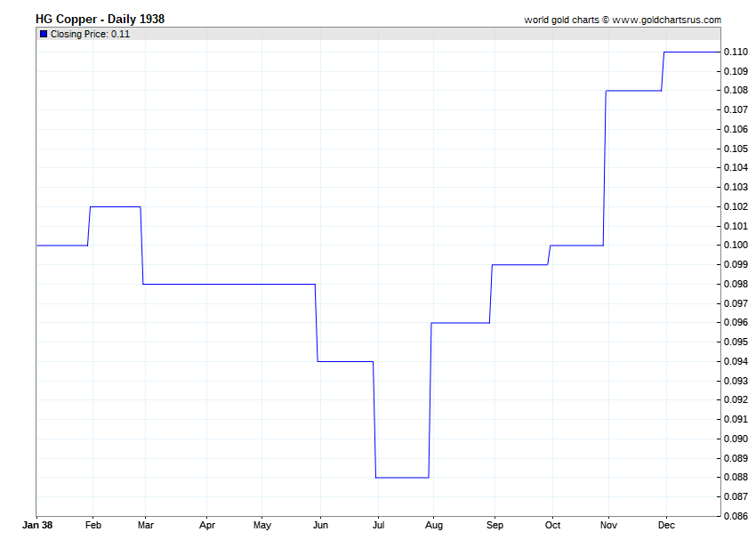Click the February plateau at 0.102
756x548 pixels.
(116, 207)
